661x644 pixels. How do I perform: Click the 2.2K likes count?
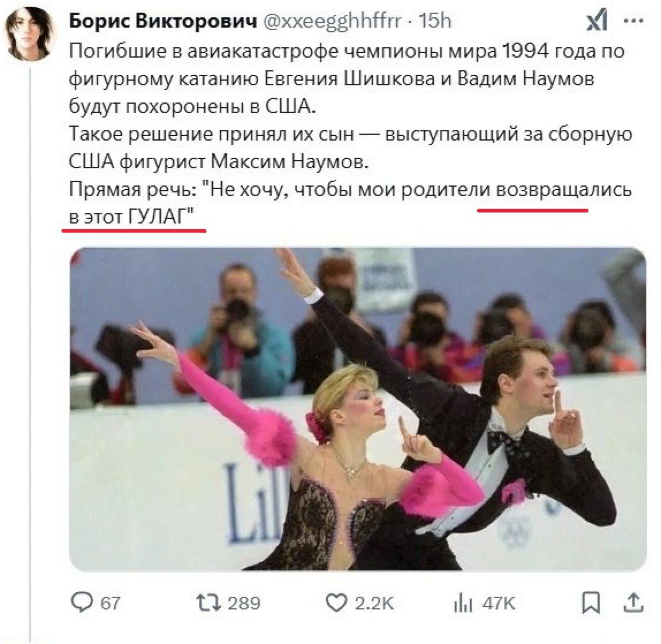tap(374, 603)
